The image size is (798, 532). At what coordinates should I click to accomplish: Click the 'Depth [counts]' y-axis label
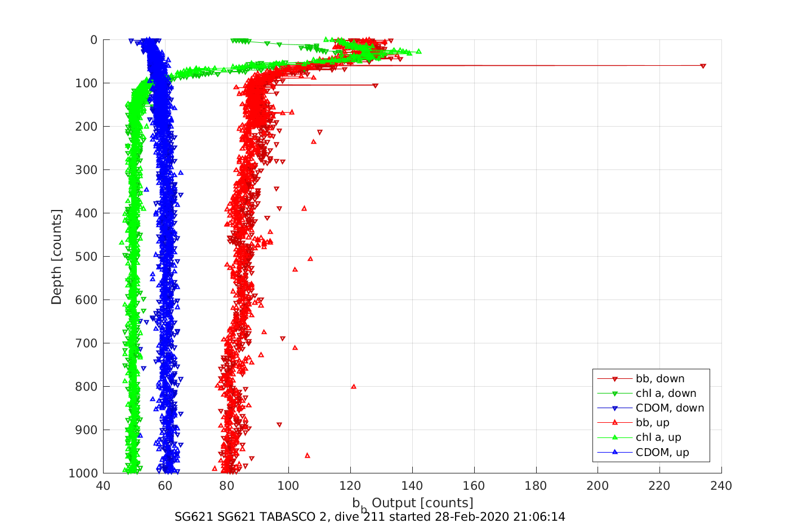[x=56, y=257]
